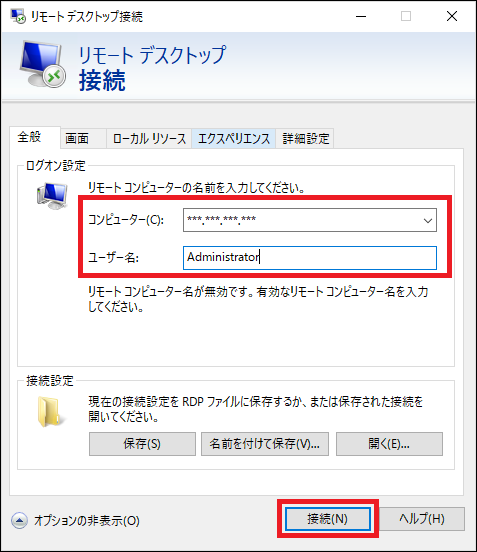Click the large Remote Desktop monitor logo
Screen dimensions: 477x552
[43, 64]
